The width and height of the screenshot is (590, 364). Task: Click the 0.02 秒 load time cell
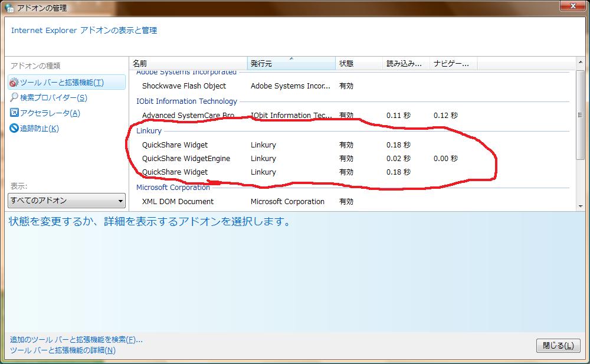(x=398, y=159)
